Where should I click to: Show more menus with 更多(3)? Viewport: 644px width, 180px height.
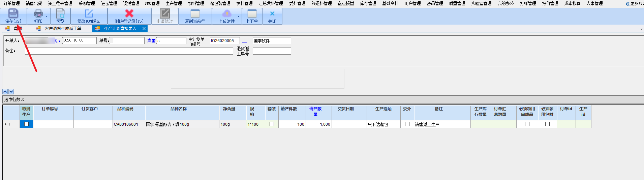pos(635,3)
